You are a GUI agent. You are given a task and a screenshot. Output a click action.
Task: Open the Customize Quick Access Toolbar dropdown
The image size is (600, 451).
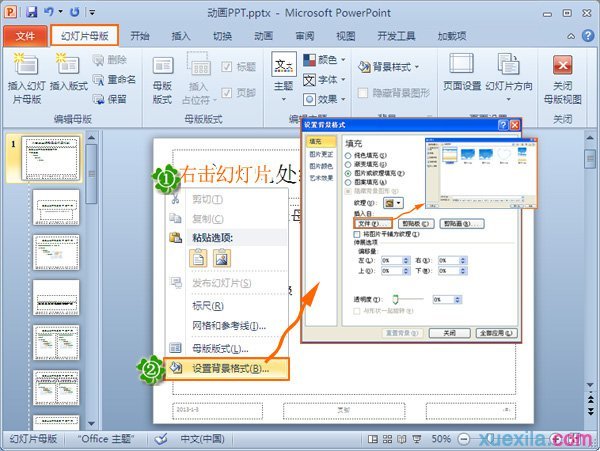92,12
